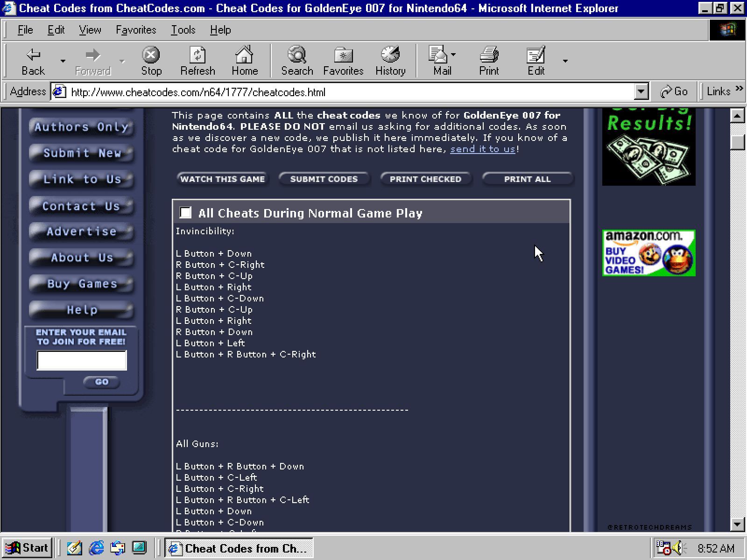Image resolution: width=747 pixels, height=560 pixels.
Task: Click the Forward toolbar button
Action: [93, 61]
